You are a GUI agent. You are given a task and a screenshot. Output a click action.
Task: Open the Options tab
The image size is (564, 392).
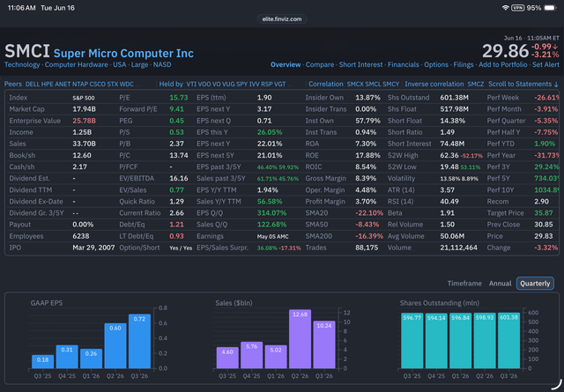click(436, 64)
